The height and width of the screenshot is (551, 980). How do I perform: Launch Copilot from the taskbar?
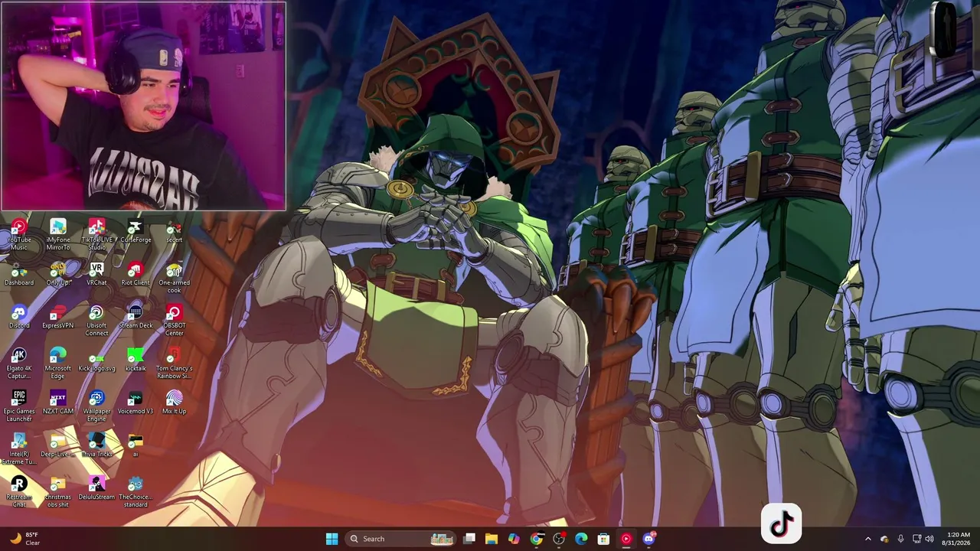[x=514, y=539]
